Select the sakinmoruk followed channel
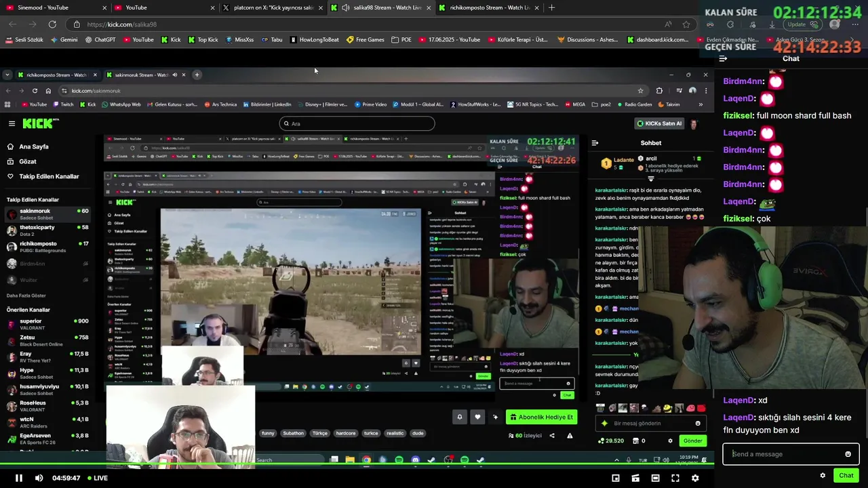Viewport: 868px width, 488px height. [x=47, y=214]
